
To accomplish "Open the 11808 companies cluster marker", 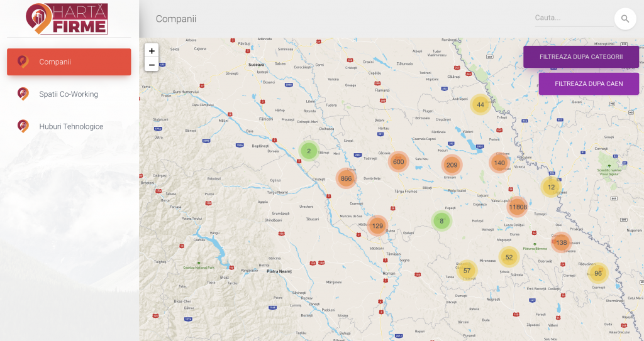I will [518, 207].
